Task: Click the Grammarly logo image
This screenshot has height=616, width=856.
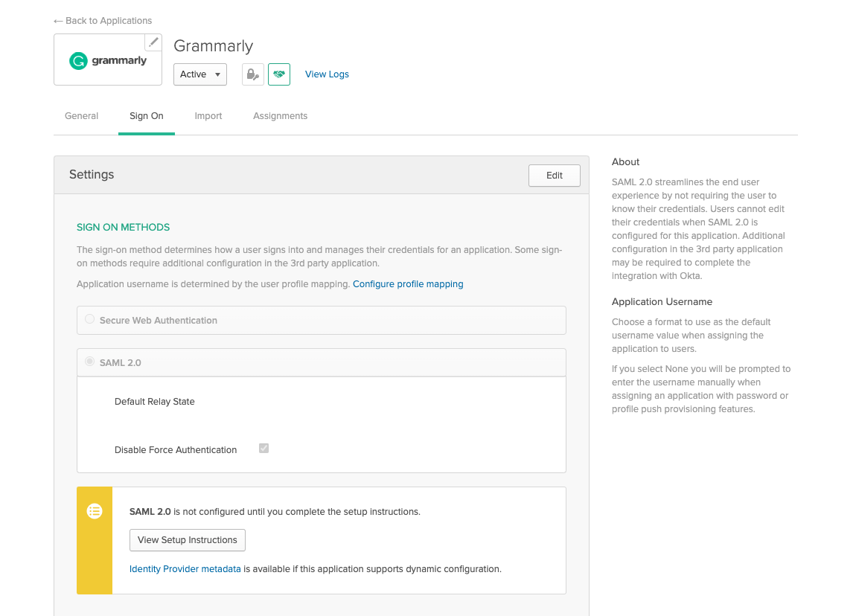Action: (108, 61)
